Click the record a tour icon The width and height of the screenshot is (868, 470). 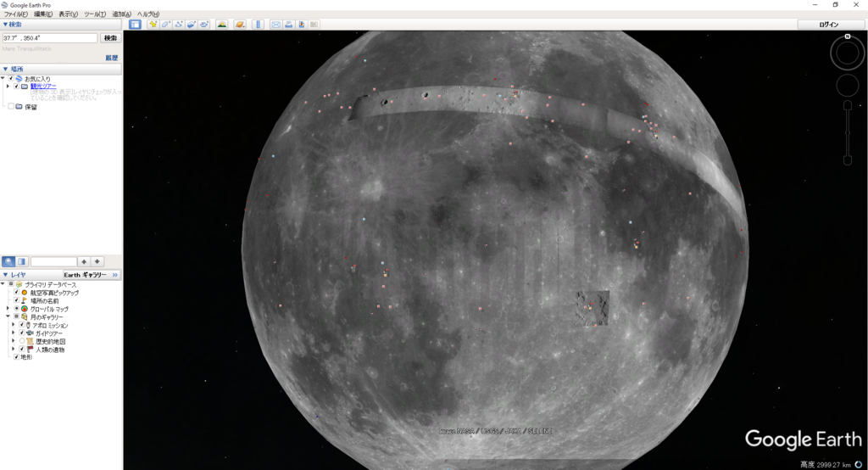point(203,25)
